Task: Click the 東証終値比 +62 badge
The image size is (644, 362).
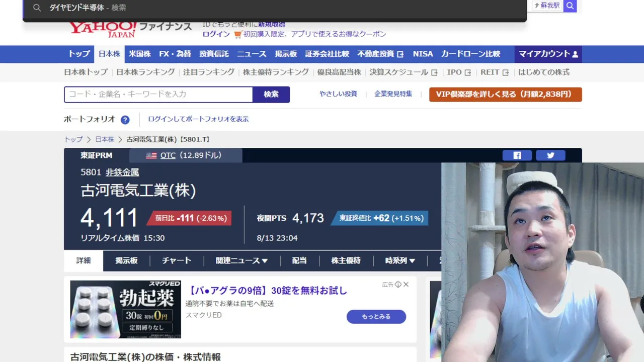Action: (380, 218)
